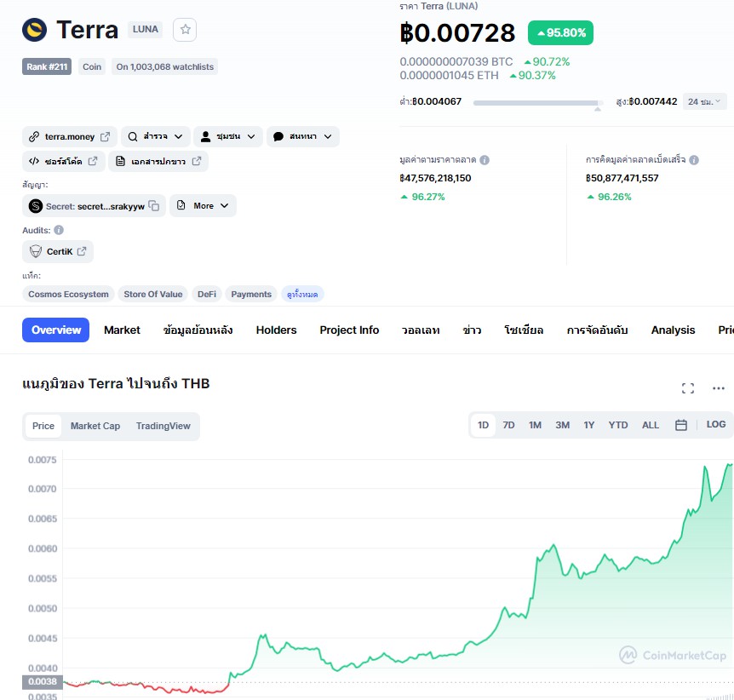
Task: Click the 24h low-high price range bar
Action: point(537,103)
